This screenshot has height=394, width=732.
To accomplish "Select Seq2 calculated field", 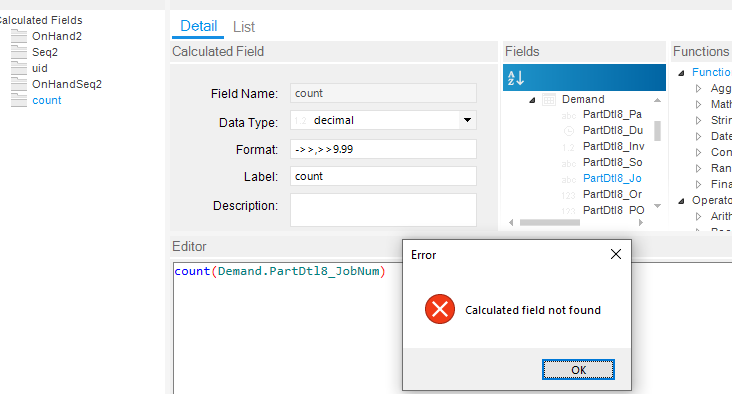I will 45,52.
